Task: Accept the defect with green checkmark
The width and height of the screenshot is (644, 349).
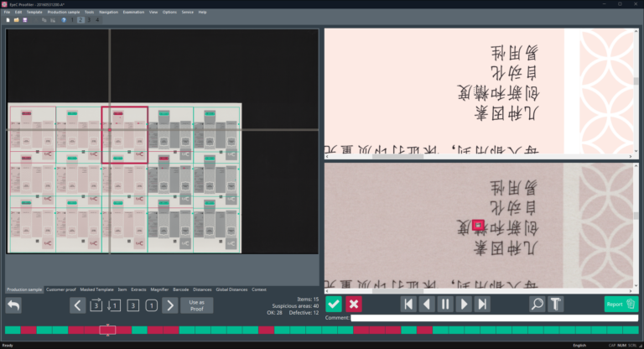Action: 334,305
